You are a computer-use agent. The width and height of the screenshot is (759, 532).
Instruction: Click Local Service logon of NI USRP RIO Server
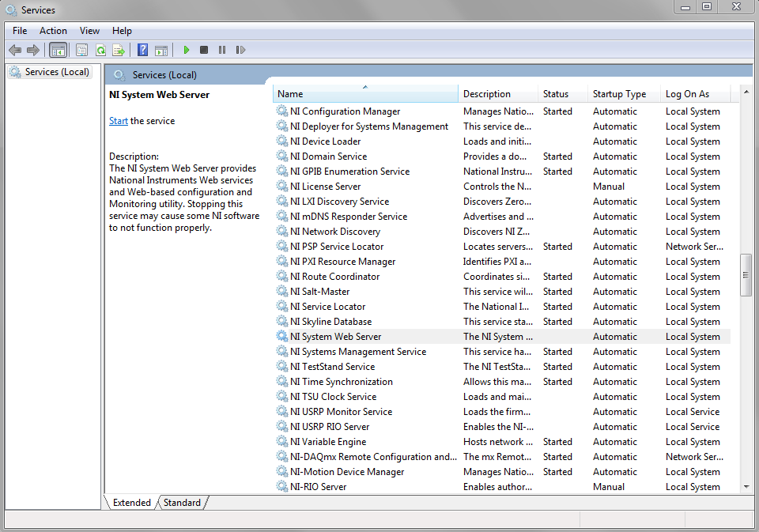coord(693,426)
